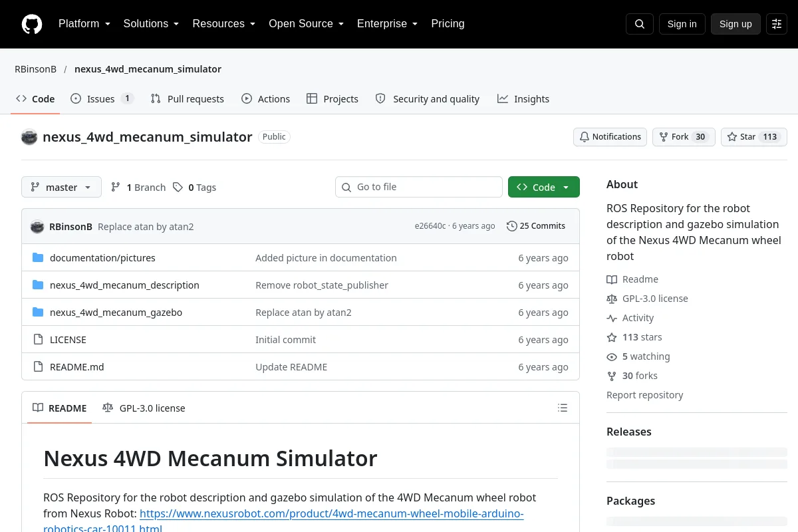Screen dimensions: 798x532
Task: Open the green Code dropdown button
Action: [x=544, y=188]
